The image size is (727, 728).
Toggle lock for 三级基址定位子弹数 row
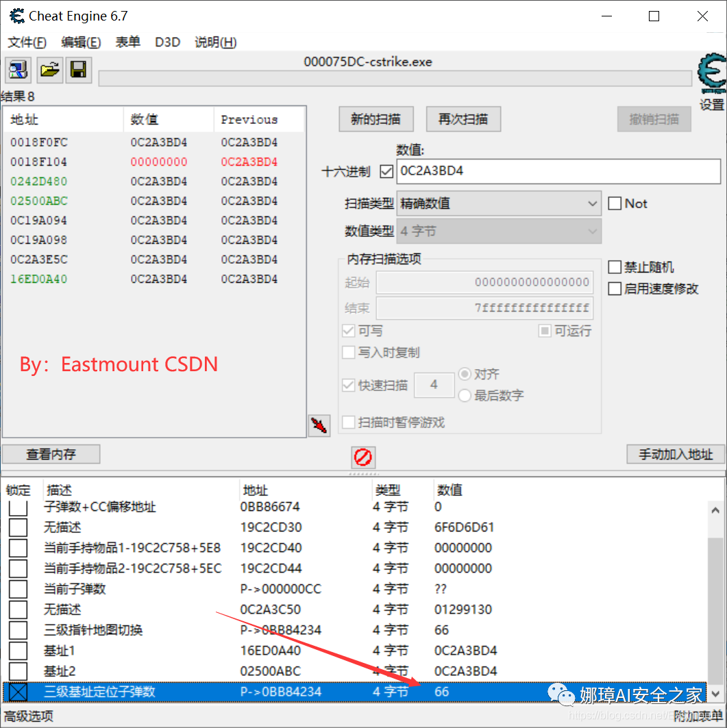pyautogui.click(x=18, y=692)
